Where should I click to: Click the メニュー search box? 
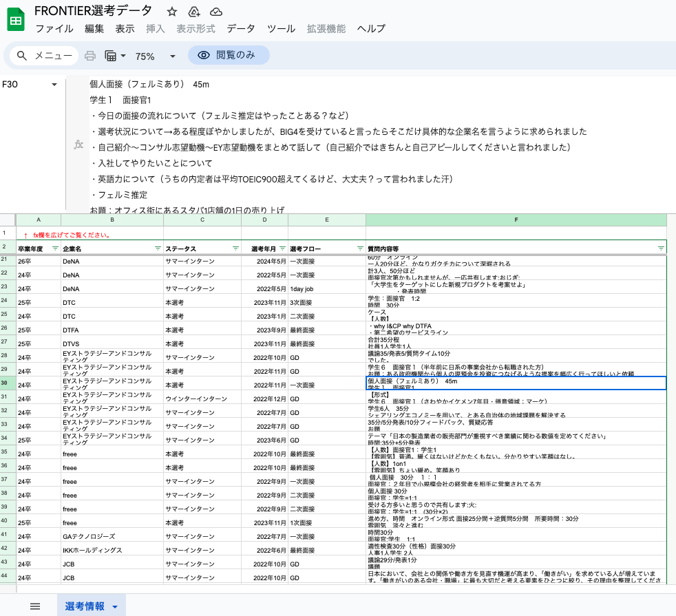point(44,56)
